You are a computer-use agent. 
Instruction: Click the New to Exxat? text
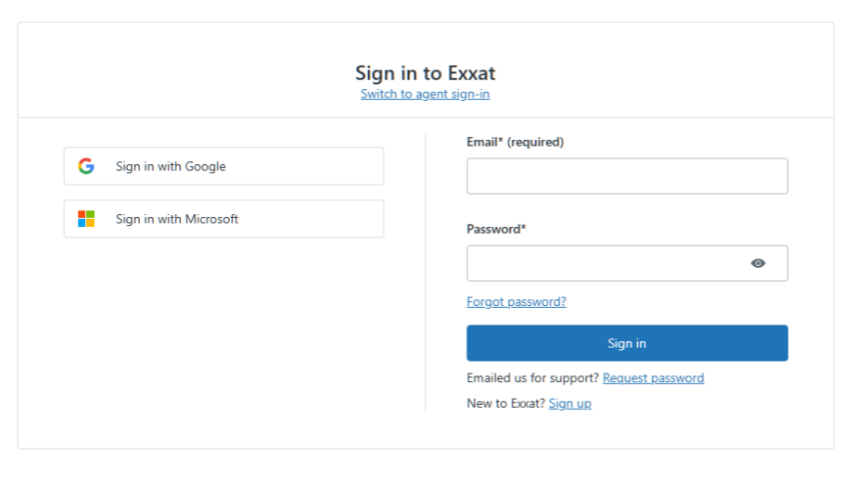pos(505,404)
